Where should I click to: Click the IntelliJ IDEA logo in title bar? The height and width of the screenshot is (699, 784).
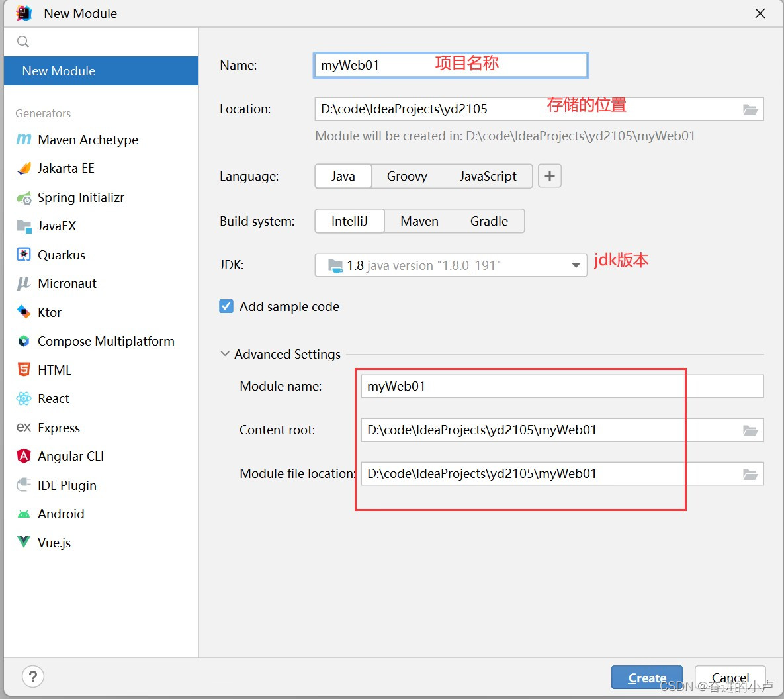click(24, 13)
